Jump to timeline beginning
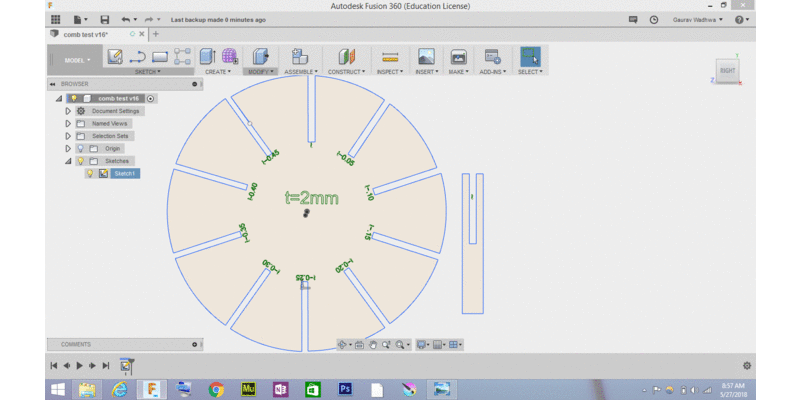This screenshot has width=800, height=400. 53,365
